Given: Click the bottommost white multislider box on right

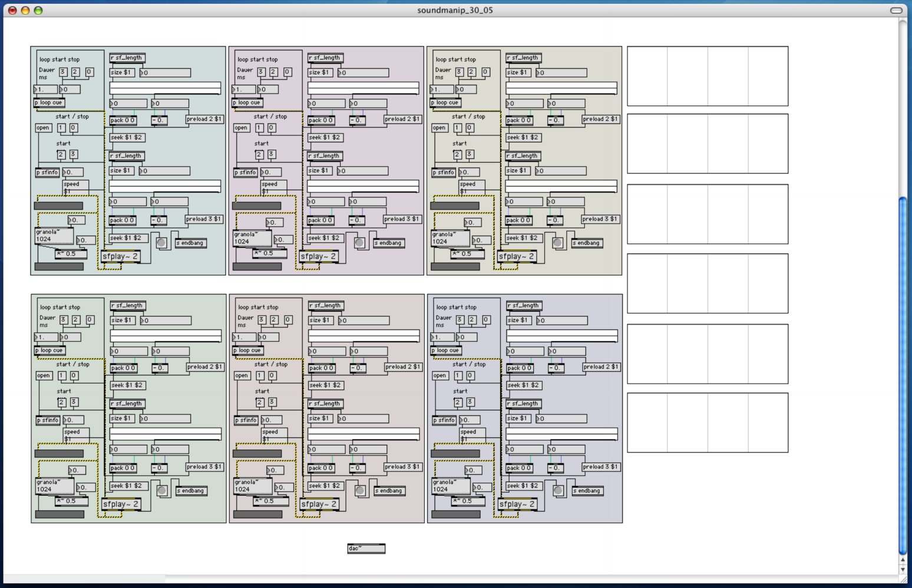Looking at the screenshot, I should click(708, 422).
